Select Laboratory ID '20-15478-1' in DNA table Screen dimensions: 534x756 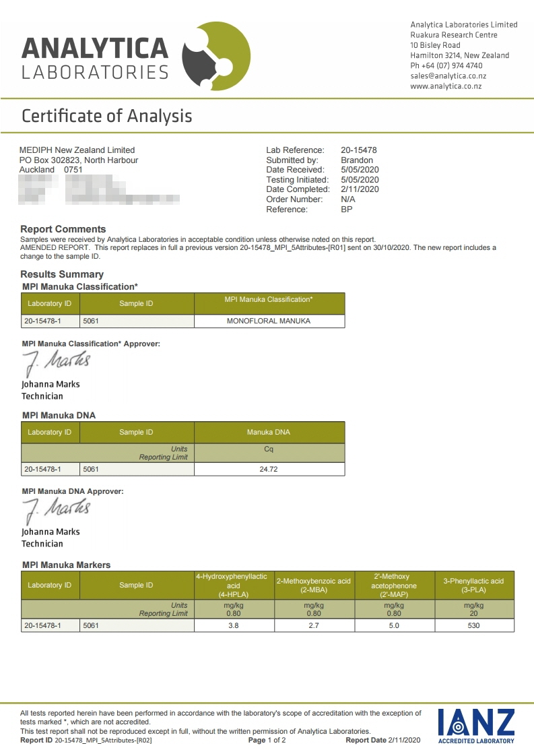(51, 469)
